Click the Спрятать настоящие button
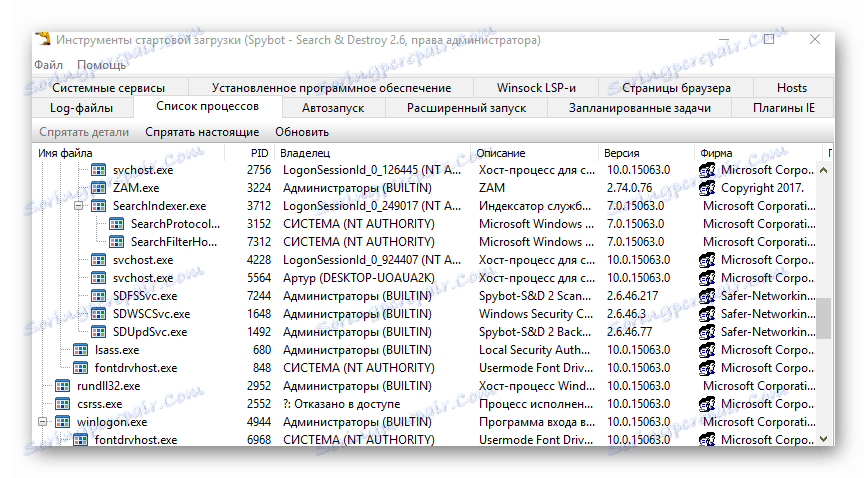Image resolution: width=867 pixels, height=478 pixels. 202,132
